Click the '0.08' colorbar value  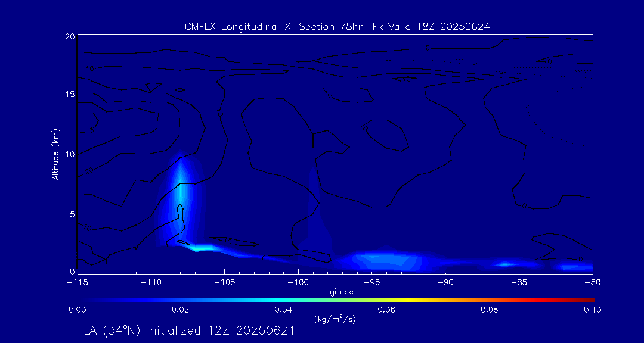point(490,310)
